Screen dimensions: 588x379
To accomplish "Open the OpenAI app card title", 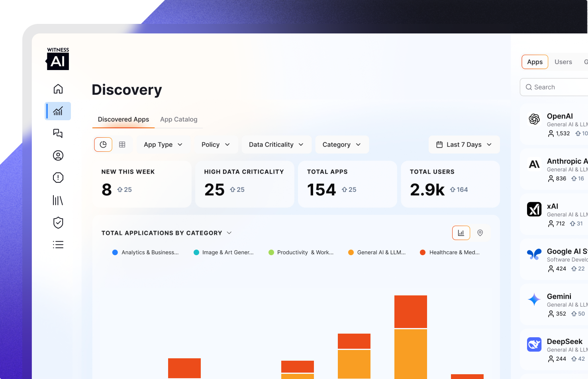I will pos(560,116).
